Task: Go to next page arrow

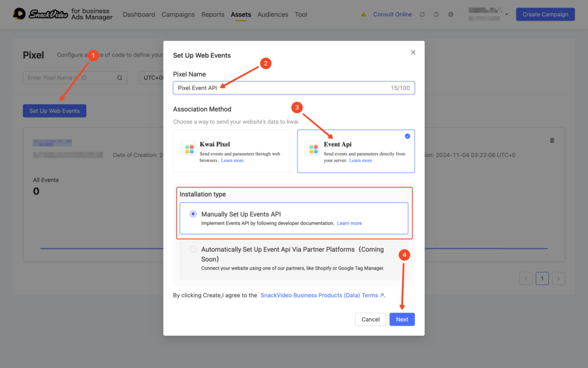Action: (x=558, y=278)
